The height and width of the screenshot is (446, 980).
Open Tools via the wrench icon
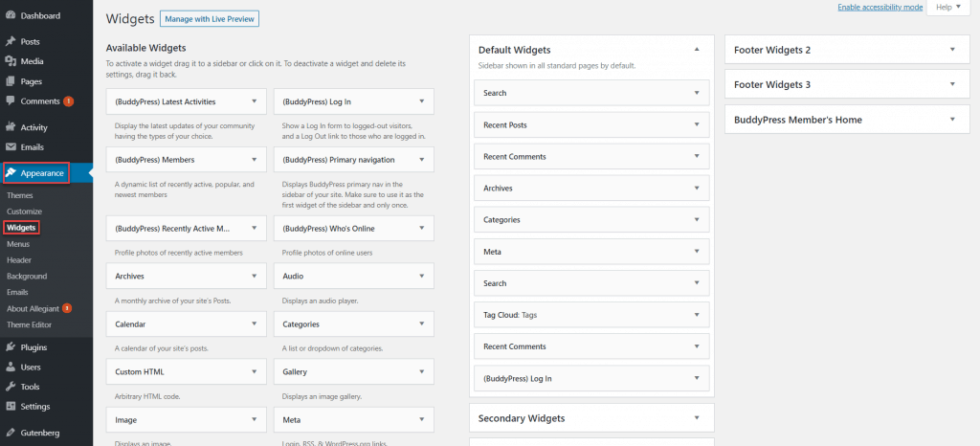point(11,387)
